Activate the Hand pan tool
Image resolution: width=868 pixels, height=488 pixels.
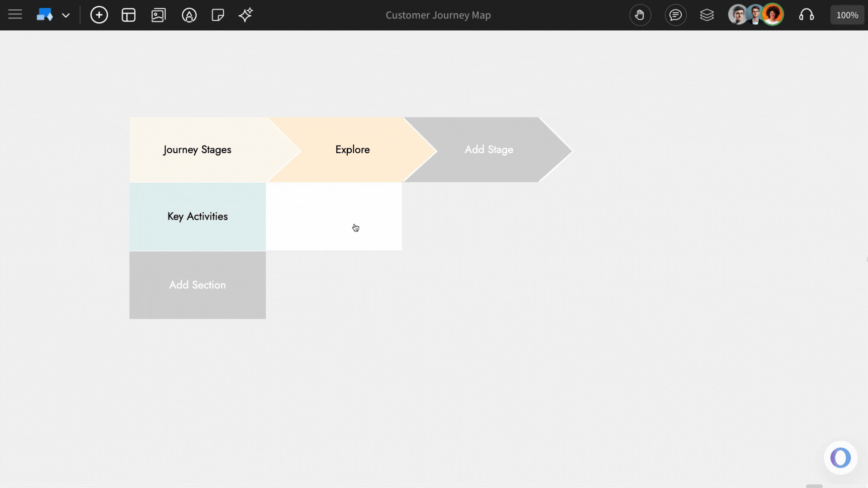pos(640,15)
